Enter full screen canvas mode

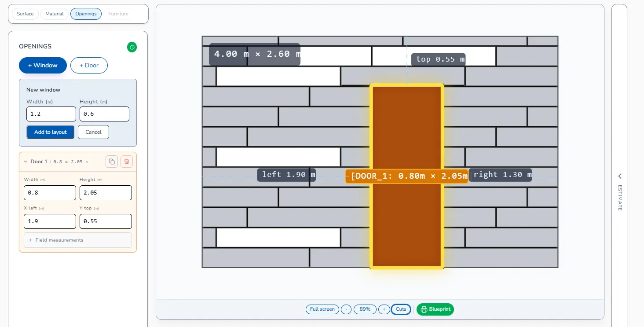tap(322, 309)
